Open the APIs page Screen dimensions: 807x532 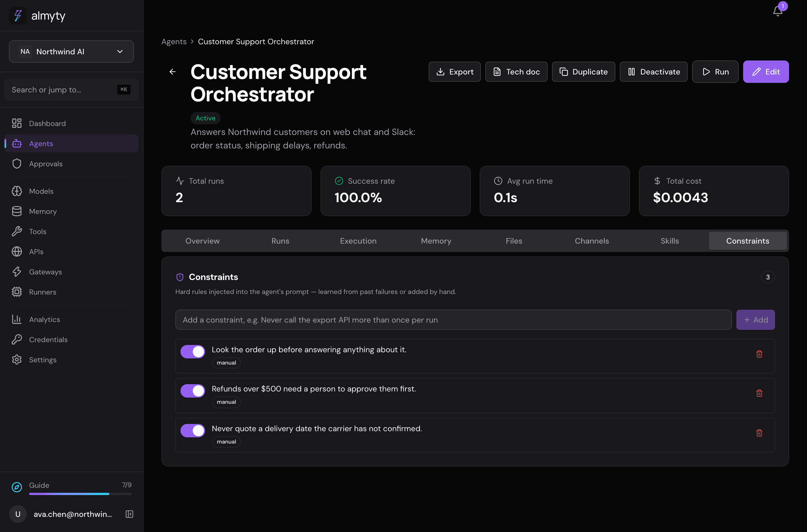(71, 251)
